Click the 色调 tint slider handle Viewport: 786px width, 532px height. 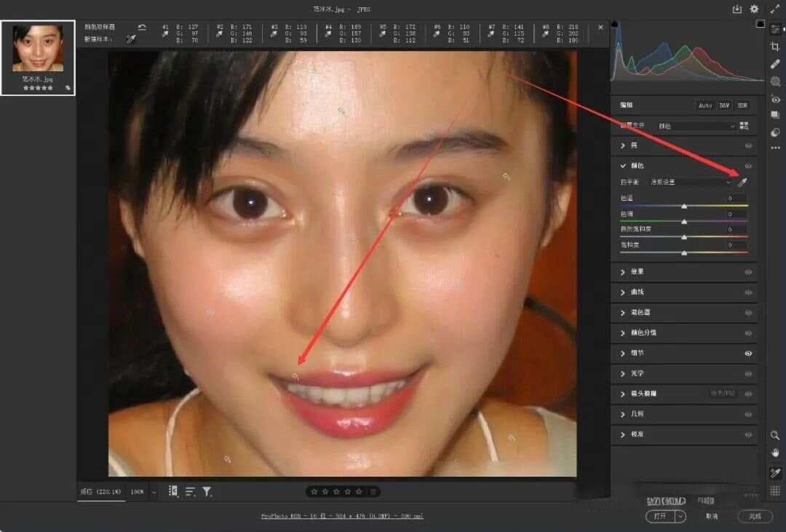pos(684,222)
